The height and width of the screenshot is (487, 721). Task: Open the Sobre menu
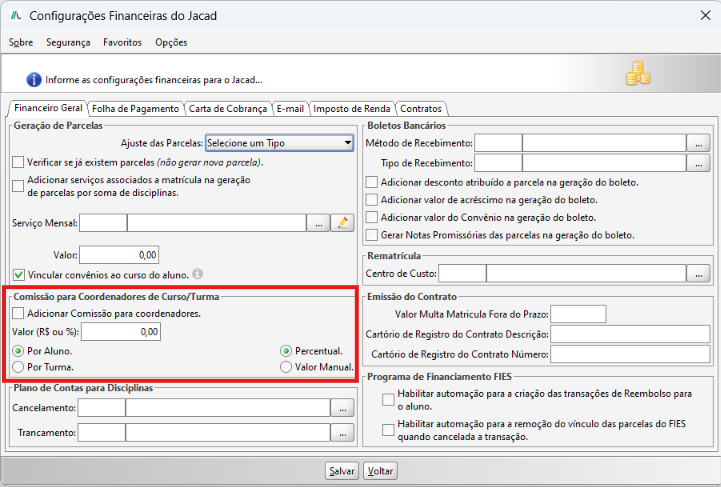[21, 42]
